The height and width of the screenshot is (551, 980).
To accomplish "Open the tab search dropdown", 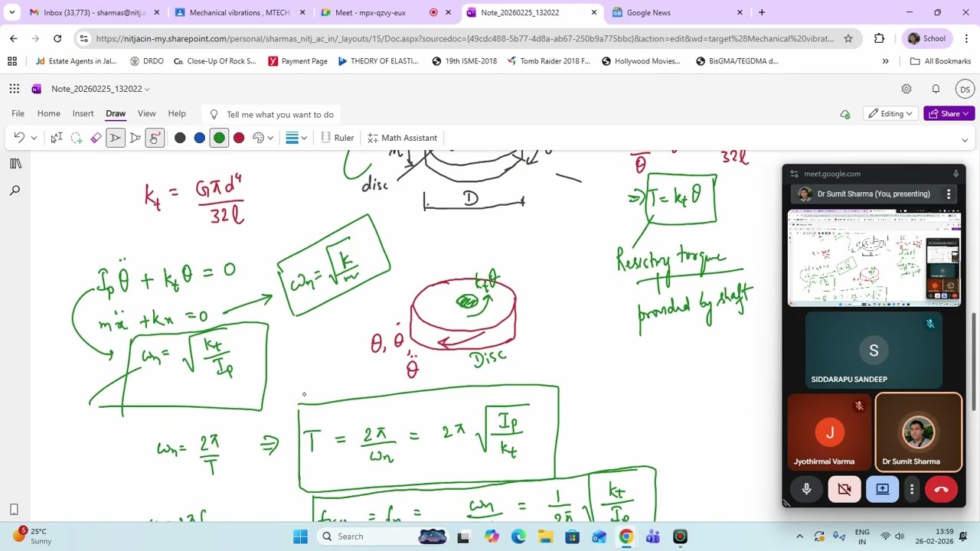I will (x=11, y=12).
